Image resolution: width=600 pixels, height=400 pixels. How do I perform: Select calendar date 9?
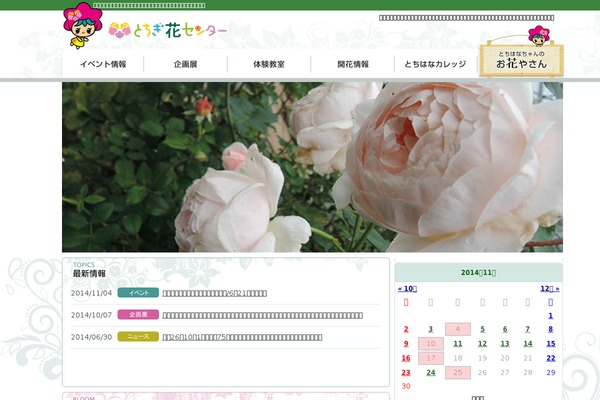[406, 344]
